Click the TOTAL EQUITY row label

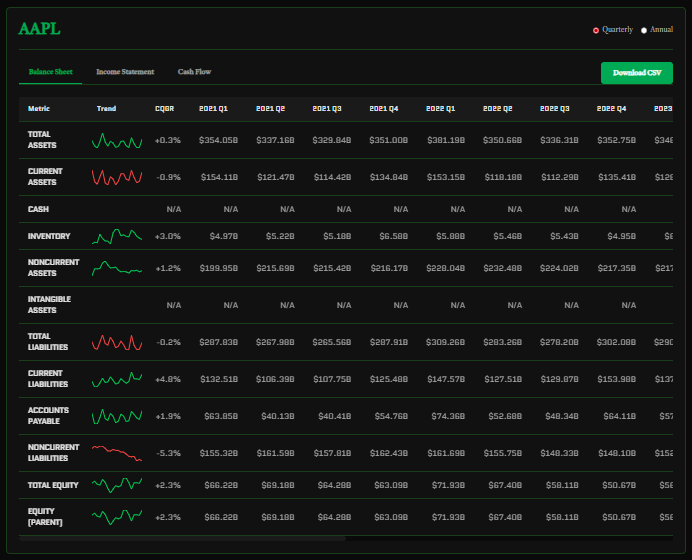coord(53,485)
